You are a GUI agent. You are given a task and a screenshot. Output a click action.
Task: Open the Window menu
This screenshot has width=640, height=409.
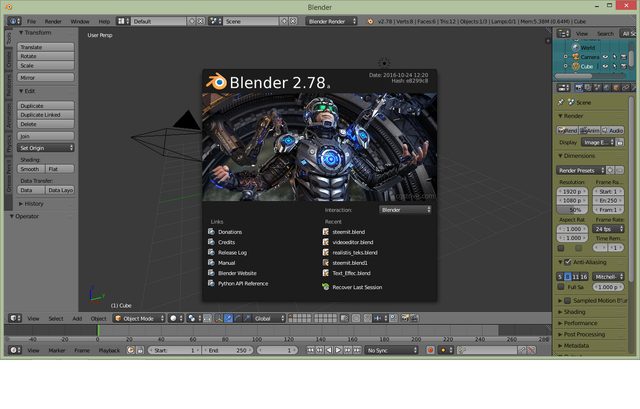coord(79,21)
